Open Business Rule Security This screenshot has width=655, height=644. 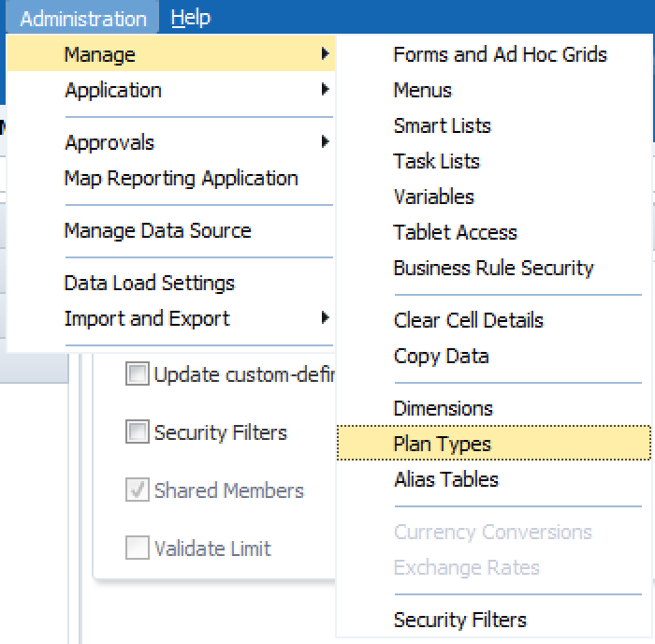(x=493, y=269)
